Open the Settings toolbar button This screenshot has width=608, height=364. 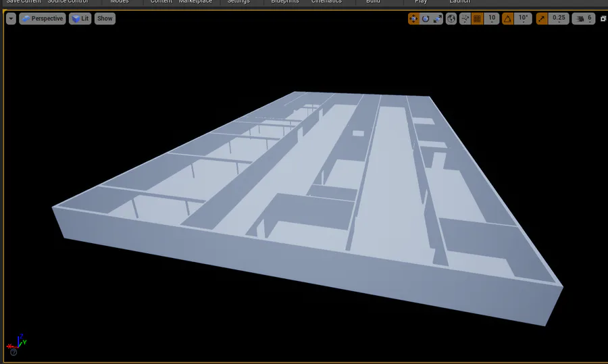click(x=238, y=2)
